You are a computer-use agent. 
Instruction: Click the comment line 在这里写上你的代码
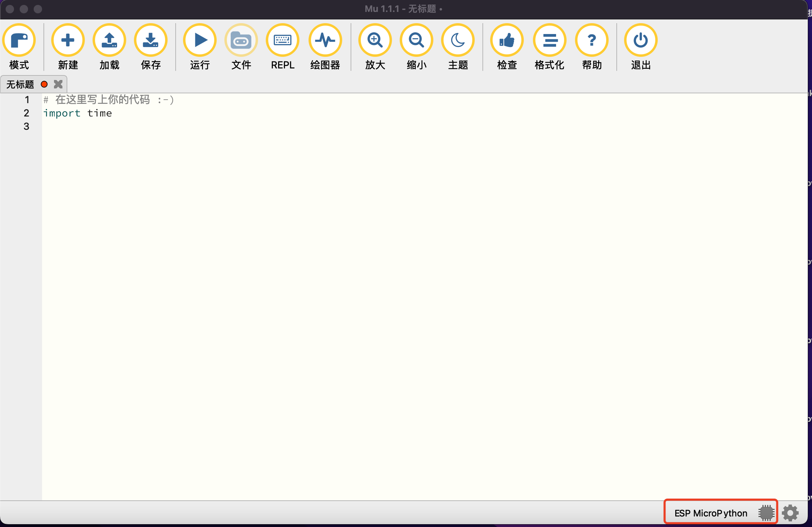[x=108, y=100]
